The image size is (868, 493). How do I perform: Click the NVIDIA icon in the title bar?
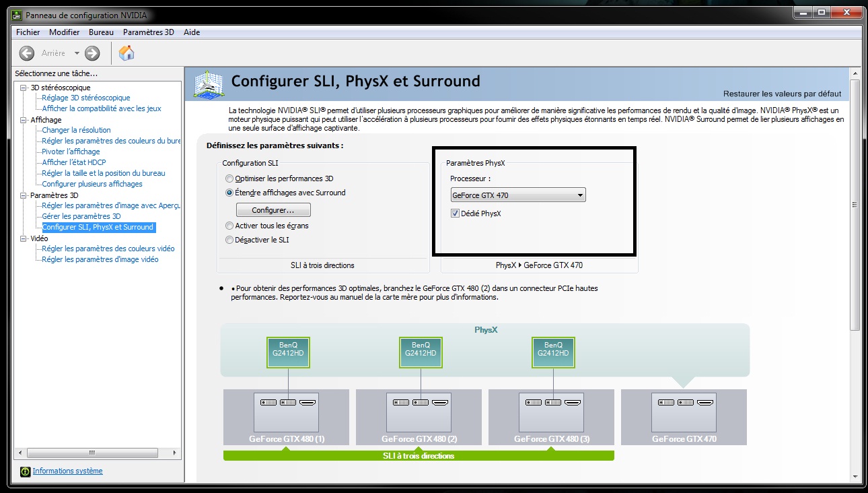click(17, 15)
